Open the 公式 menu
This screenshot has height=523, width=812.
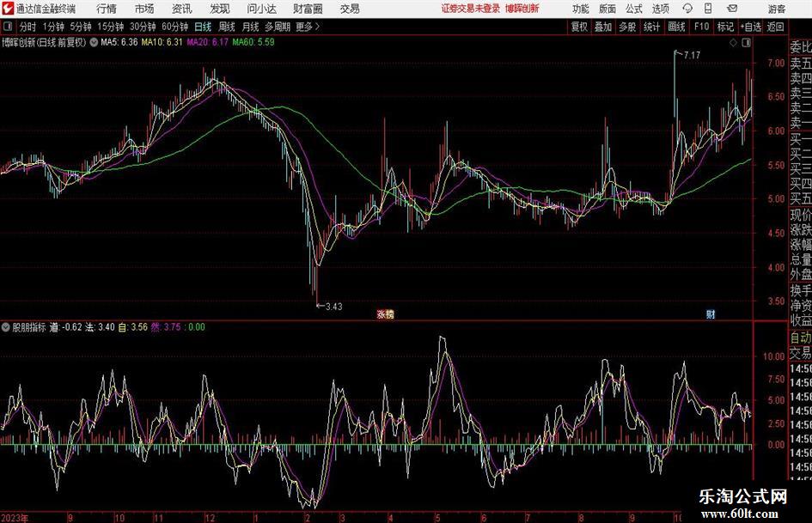click(634, 9)
